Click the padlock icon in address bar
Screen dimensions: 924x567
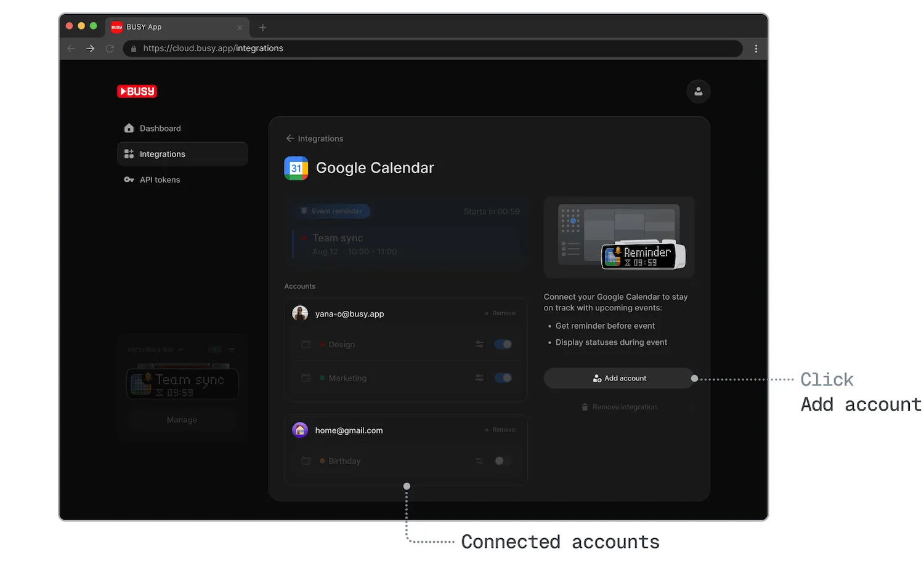(134, 49)
